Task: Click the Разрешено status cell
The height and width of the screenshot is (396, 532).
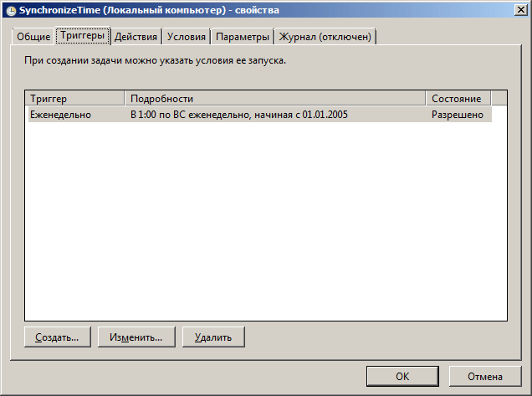Action: pyautogui.click(x=458, y=115)
